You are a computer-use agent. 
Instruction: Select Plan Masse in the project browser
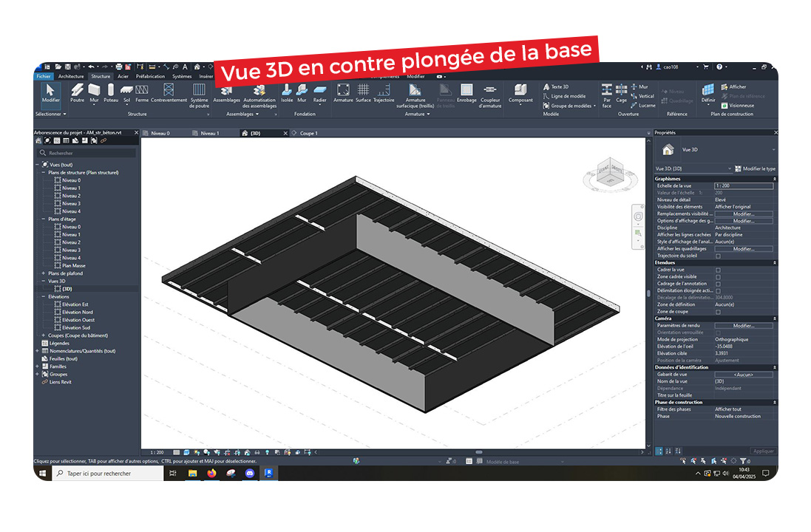click(74, 266)
